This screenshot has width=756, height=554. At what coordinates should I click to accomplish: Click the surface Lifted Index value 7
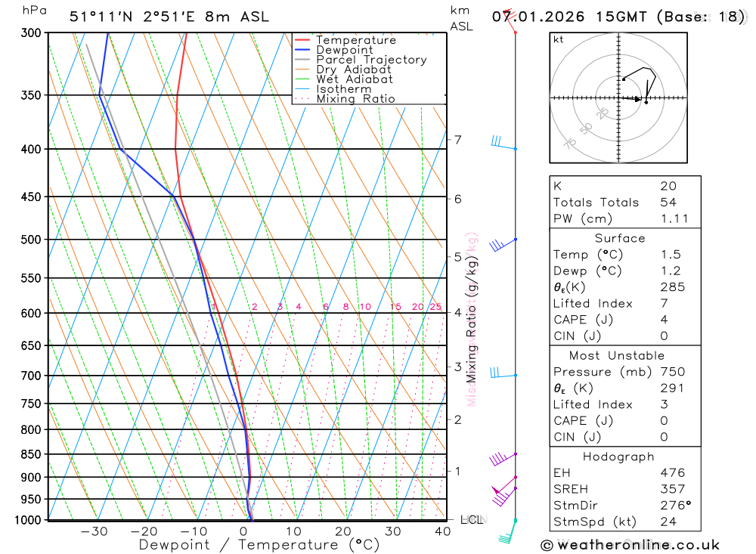coord(665,304)
